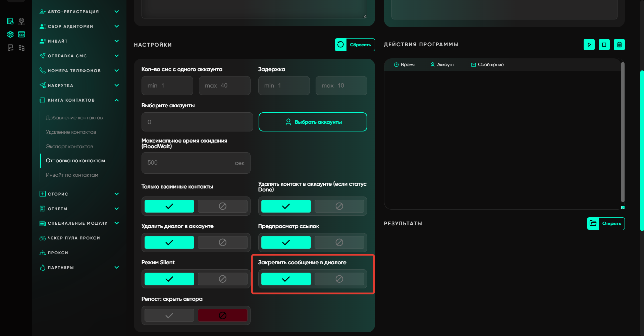Disable Режим Silent option

pyautogui.click(x=222, y=279)
